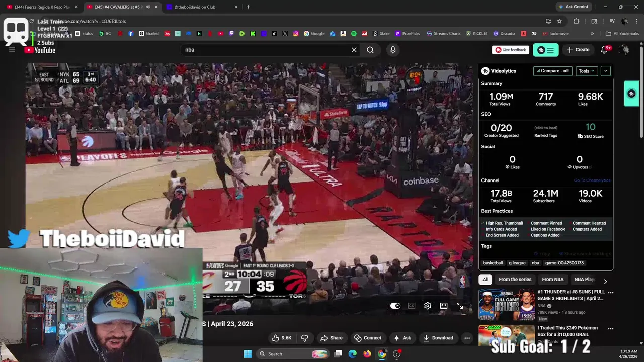
Task: Click the game-0042500133 tag
Action: (565, 263)
